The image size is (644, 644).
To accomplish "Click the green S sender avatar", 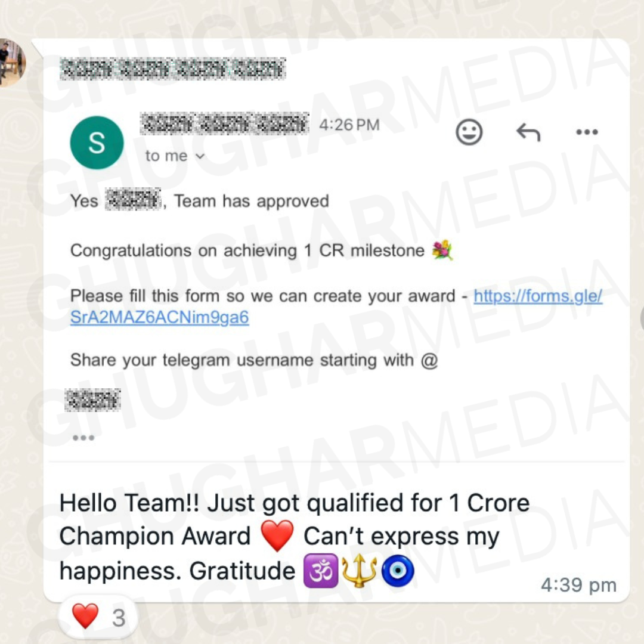I will click(x=97, y=143).
